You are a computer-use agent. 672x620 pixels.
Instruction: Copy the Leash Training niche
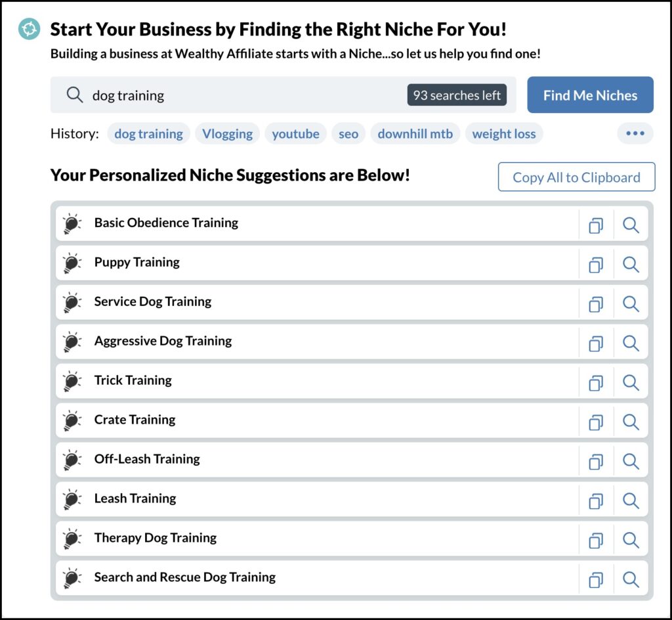coord(596,501)
